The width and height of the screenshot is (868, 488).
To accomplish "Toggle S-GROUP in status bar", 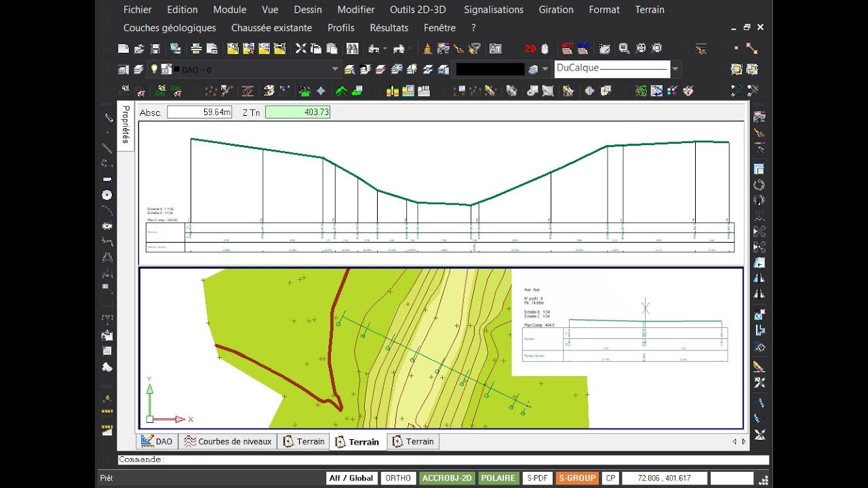I will 577,478.
